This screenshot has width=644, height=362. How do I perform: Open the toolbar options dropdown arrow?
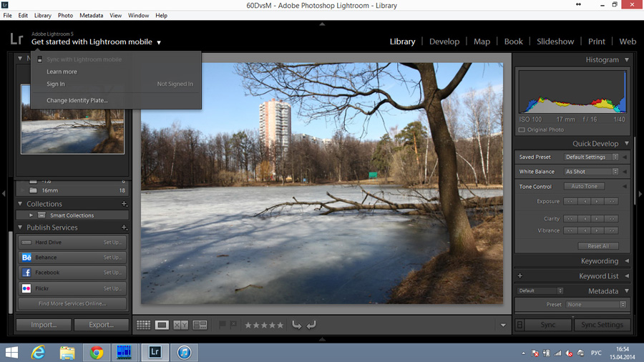tap(503, 325)
